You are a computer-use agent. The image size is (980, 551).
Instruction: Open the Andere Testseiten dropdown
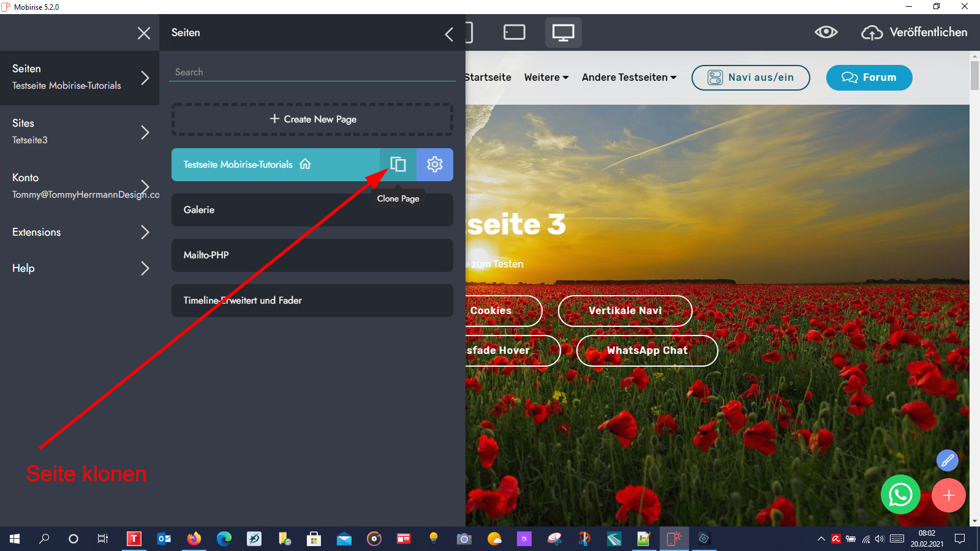coord(628,78)
